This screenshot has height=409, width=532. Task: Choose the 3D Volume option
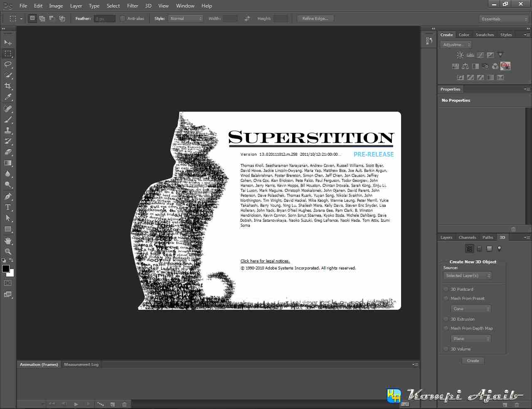pyautogui.click(x=446, y=349)
